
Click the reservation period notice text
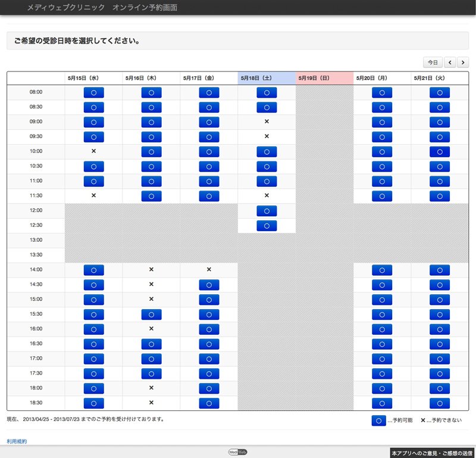click(86, 419)
